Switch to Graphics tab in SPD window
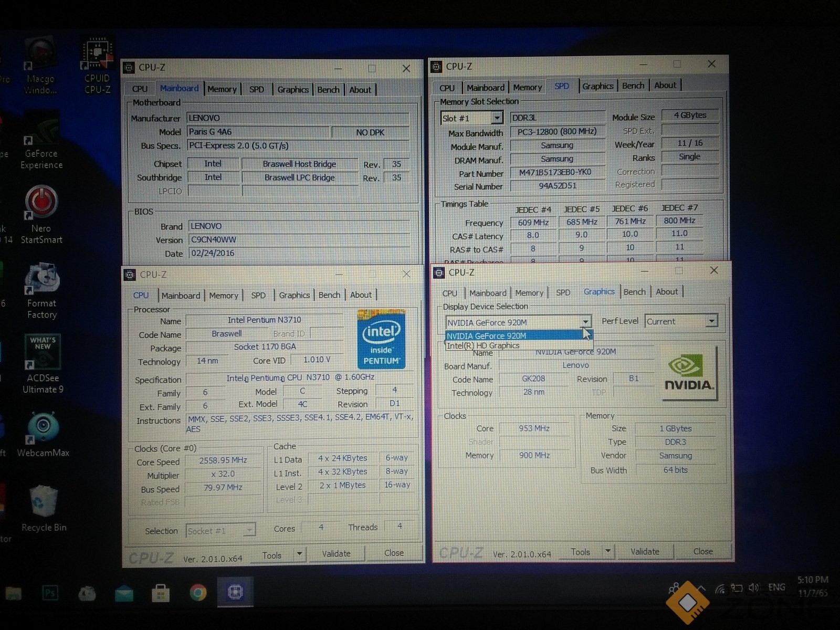The image size is (840, 630). pos(597,86)
